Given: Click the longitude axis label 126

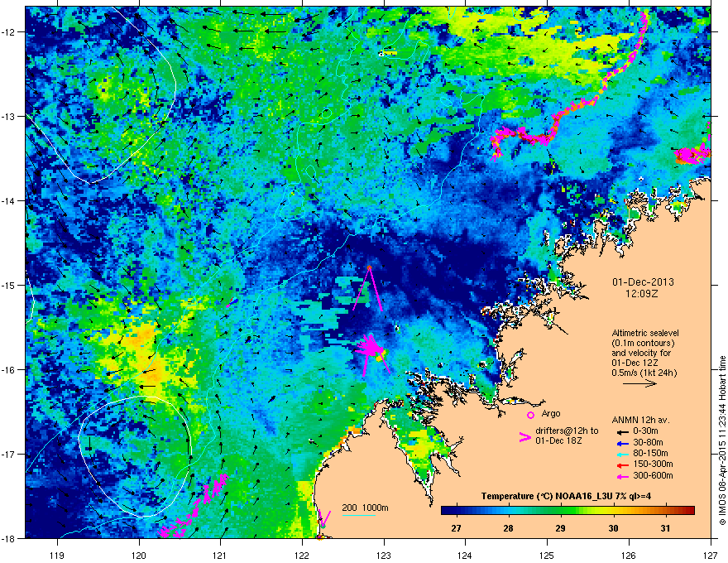Looking at the screenshot, I should 629,555.
